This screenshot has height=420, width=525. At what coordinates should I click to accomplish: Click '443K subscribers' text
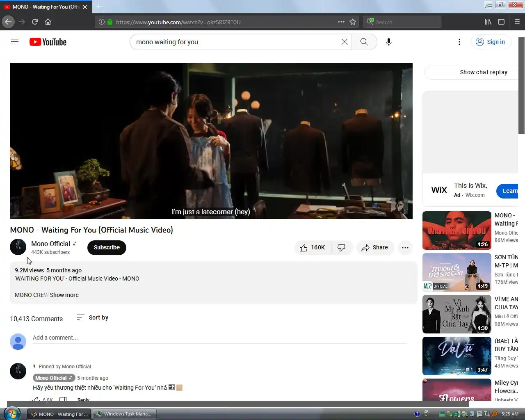[50, 252]
